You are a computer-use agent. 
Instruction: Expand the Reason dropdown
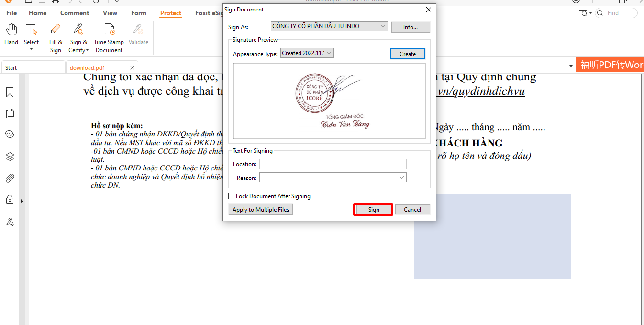click(x=401, y=177)
